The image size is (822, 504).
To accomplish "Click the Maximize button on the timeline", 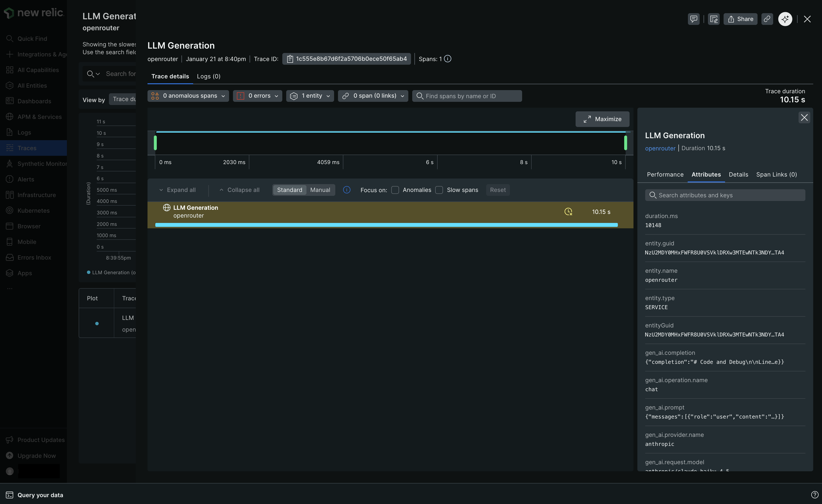I will coord(602,119).
